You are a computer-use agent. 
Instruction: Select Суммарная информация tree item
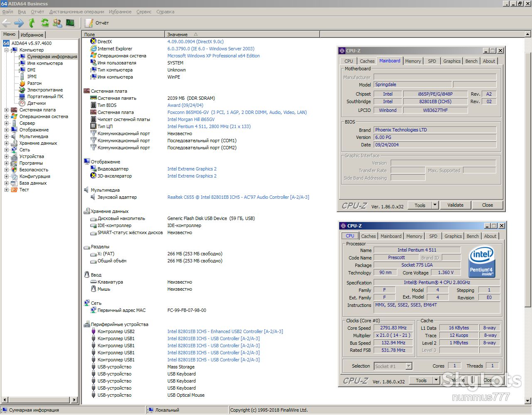[x=52, y=57]
